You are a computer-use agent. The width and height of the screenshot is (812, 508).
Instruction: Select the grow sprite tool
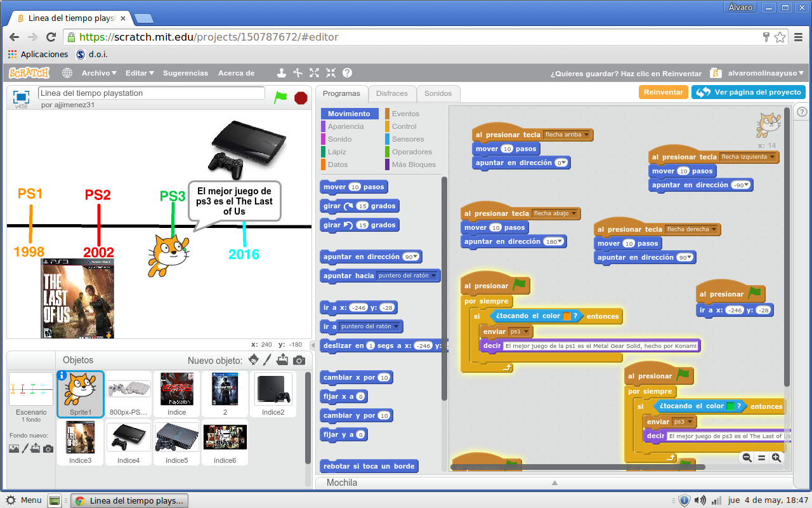pyautogui.click(x=314, y=73)
